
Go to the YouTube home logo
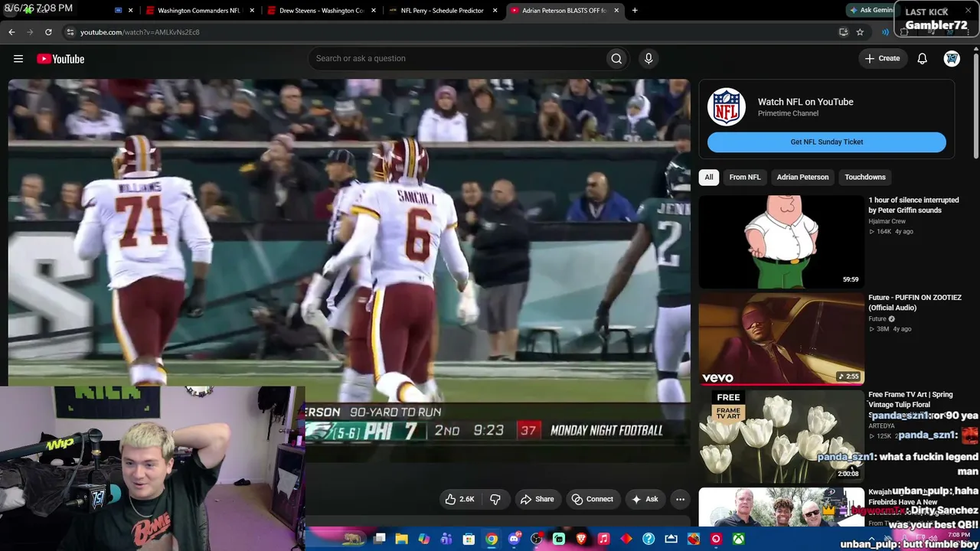click(60, 59)
